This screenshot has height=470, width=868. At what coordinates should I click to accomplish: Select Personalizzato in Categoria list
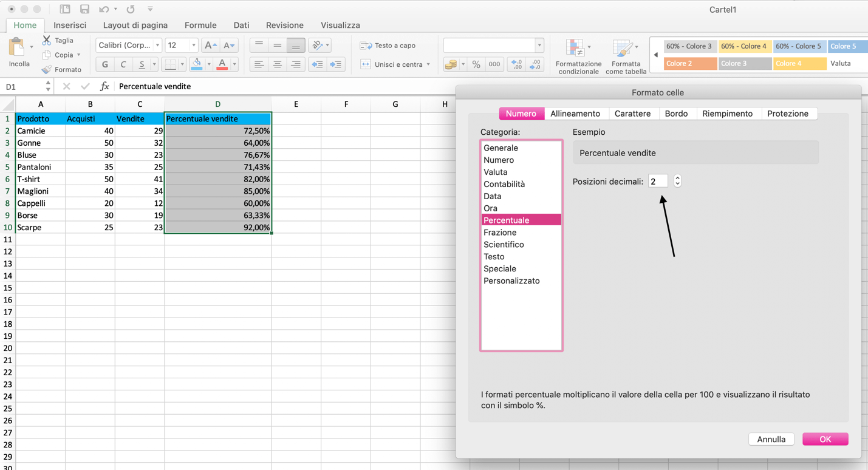521,281
